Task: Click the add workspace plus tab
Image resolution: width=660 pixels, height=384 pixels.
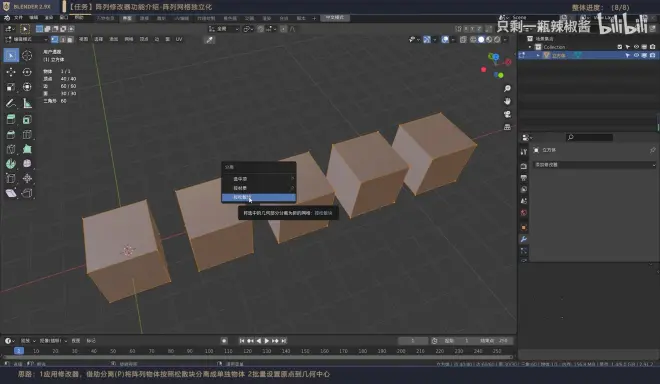Action: pyautogui.click(x=314, y=18)
